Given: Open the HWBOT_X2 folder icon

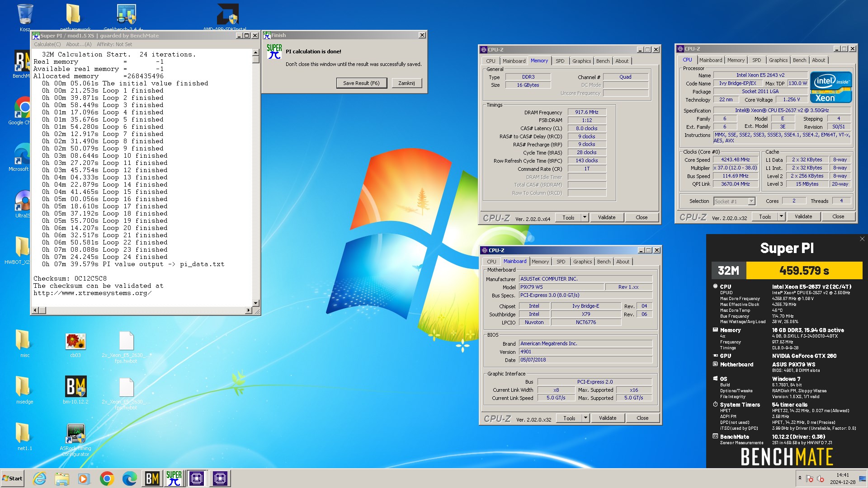Looking at the screenshot, I should pos(22,248).
